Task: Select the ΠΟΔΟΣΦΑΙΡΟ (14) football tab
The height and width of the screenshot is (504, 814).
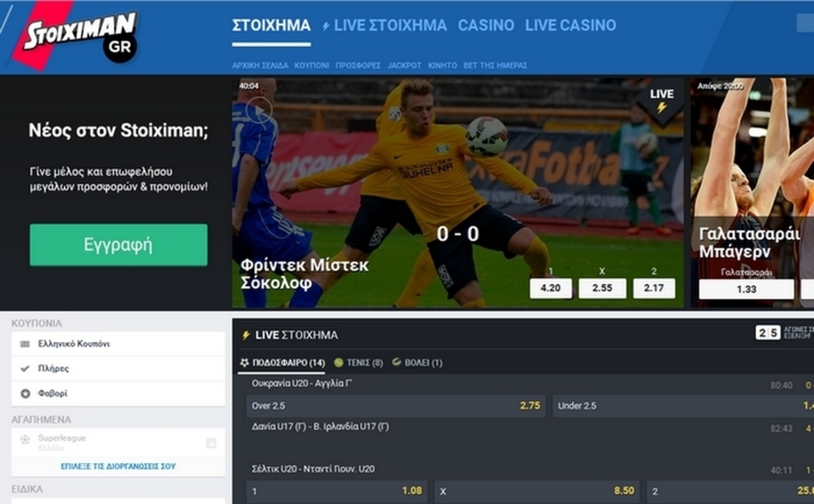Action: point(282,363)
